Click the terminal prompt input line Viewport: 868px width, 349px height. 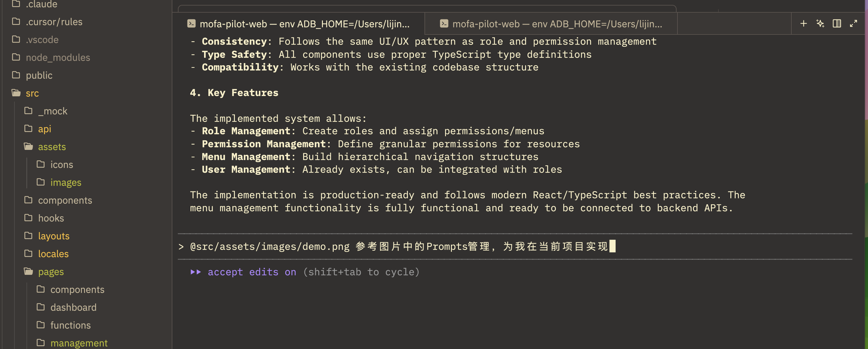coord(398,247)
